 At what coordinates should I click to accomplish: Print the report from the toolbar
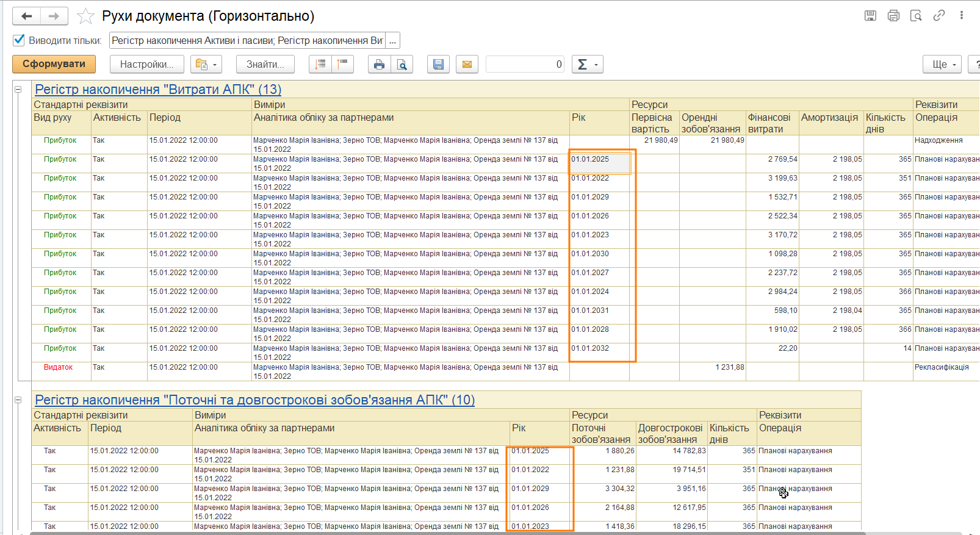(379, 64)
